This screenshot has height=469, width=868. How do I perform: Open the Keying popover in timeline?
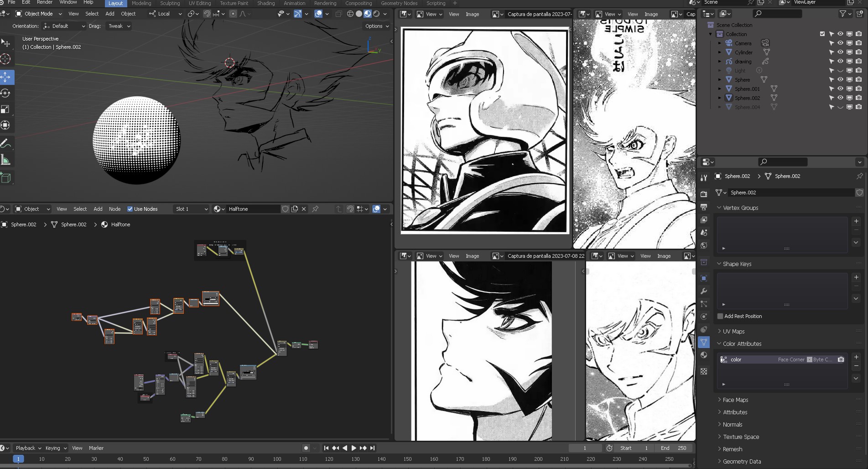click(56, 448)
